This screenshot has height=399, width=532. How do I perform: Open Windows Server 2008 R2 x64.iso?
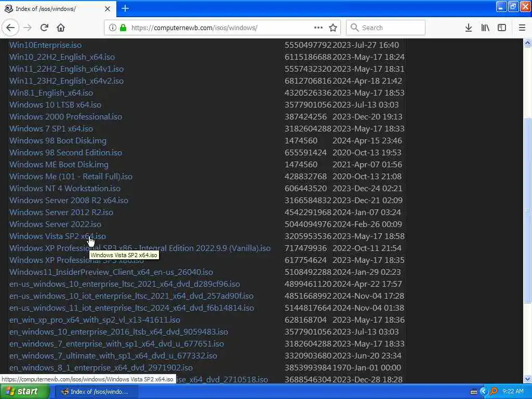[x=69, y=200]
